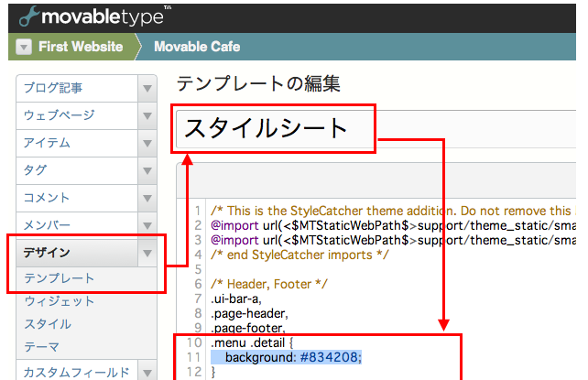Go to First Website breadcrumb
588x380 pixels.
[81, 47]
